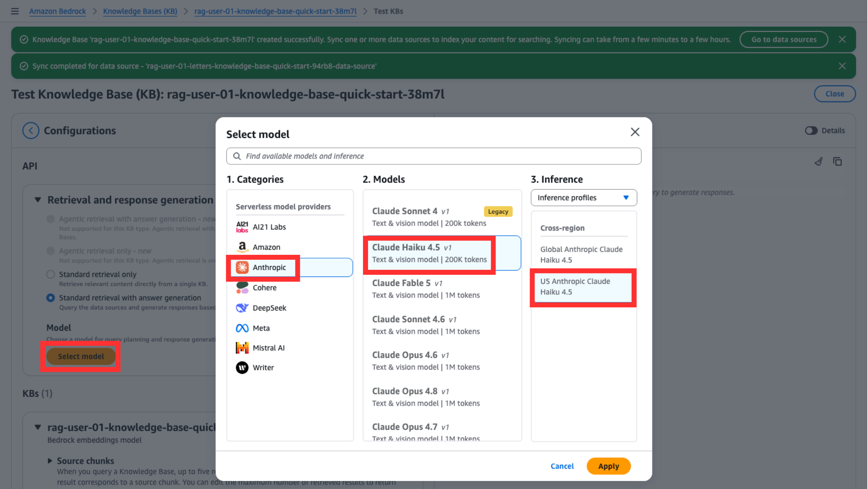Click the 'KBs (1)' heading
Viewport: 868px width, 489px height.
pyautogui.click(x=37, y=393)
